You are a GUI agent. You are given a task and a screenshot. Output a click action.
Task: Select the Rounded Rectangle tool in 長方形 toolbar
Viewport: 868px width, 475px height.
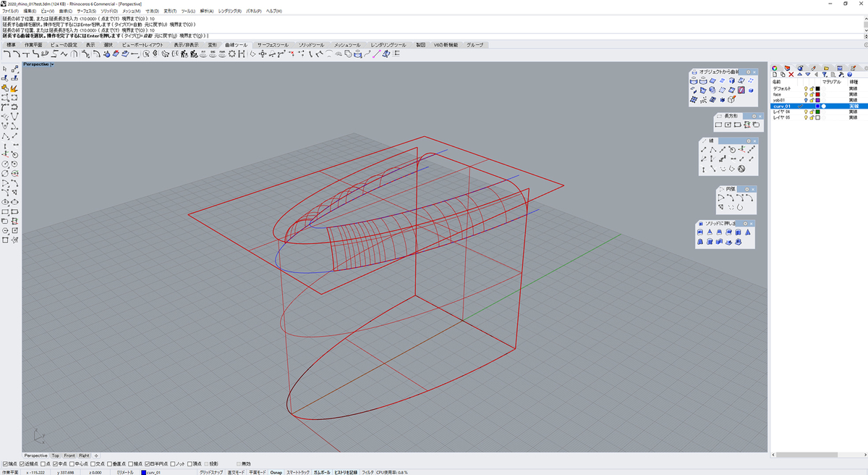[x=756, y=125]
